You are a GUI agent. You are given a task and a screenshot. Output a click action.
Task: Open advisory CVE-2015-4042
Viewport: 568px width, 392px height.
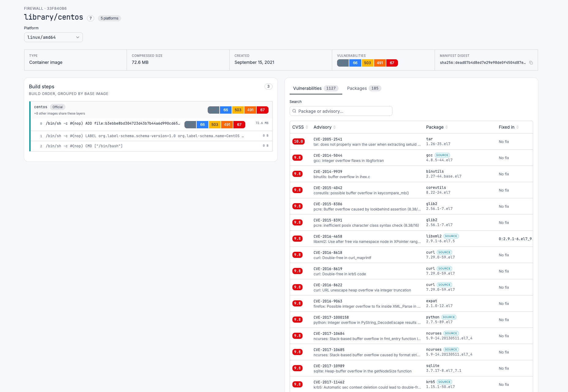click(x=328, y=188)
